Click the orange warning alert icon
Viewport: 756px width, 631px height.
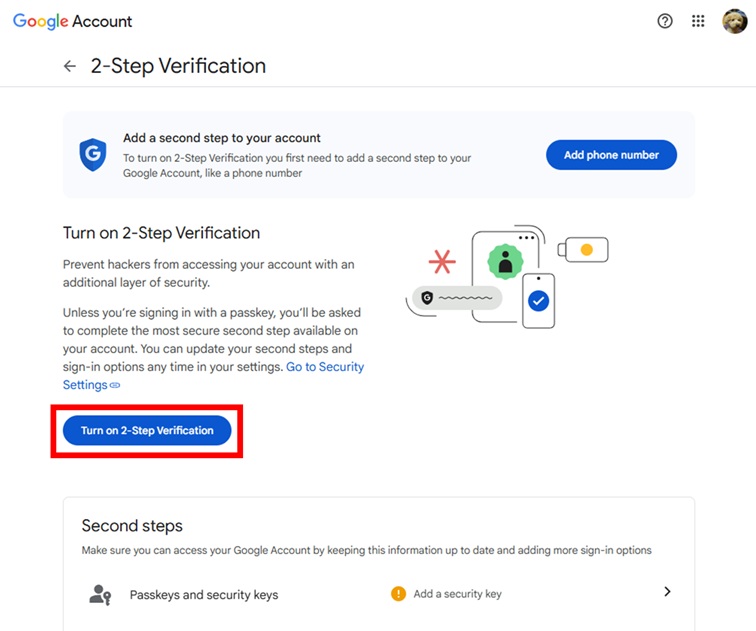(398, 593)
